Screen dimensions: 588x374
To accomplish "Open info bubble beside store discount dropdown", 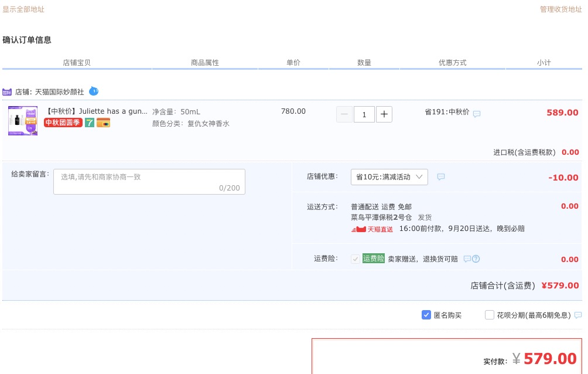I will (x=441, y=176).
